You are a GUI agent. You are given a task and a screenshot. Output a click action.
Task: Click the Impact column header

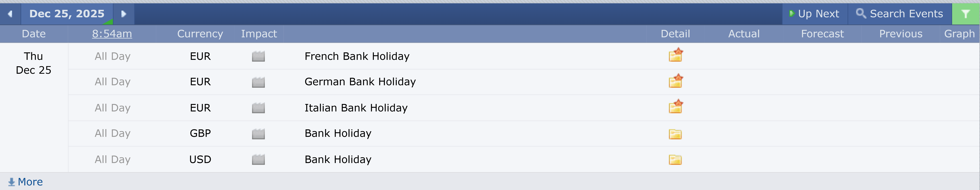pyautogui.click(x=259, y=34)
